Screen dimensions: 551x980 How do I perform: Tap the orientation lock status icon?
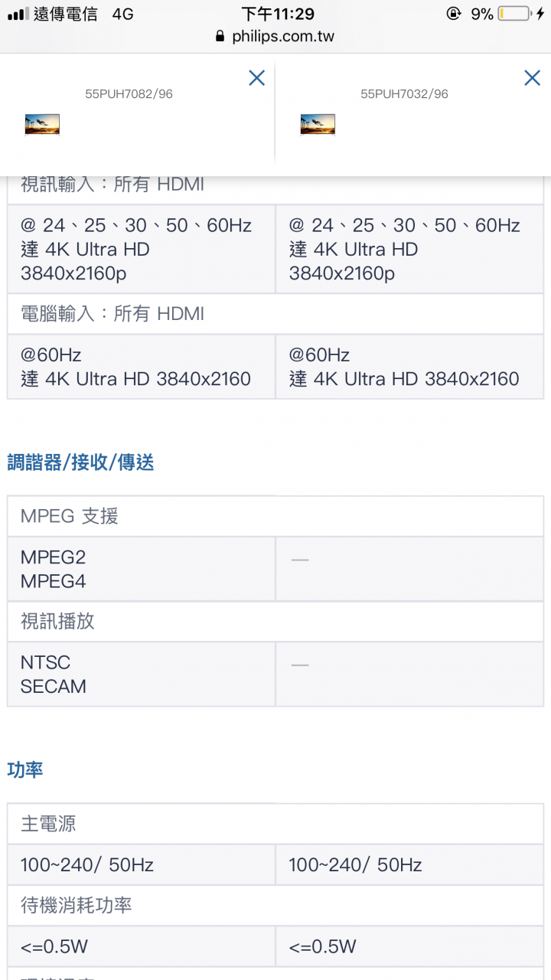[455, 14]
